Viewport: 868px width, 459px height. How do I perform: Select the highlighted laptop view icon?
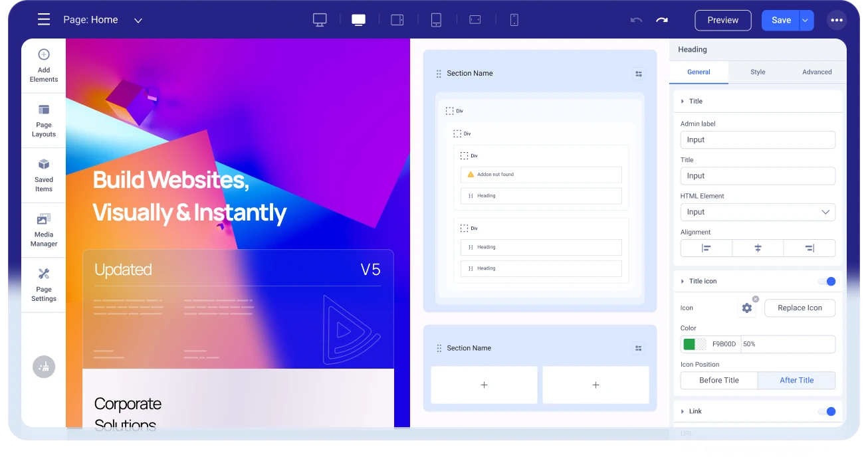(x=359, y=20)
